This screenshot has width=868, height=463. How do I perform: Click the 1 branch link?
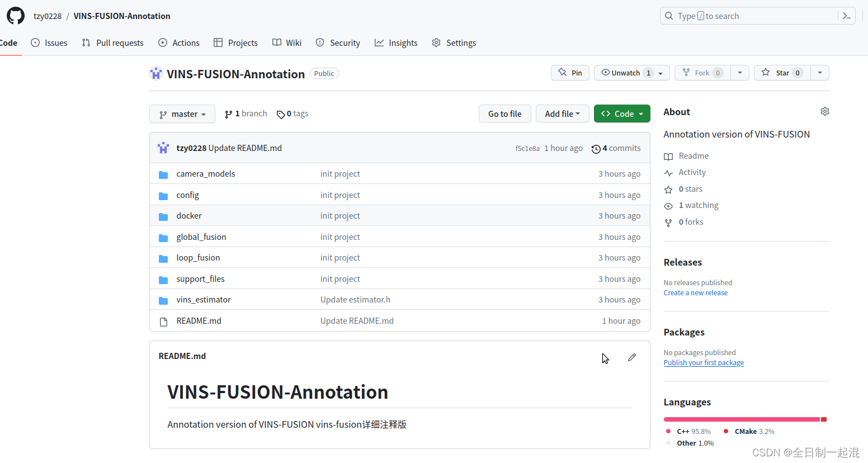pos(246,114)
